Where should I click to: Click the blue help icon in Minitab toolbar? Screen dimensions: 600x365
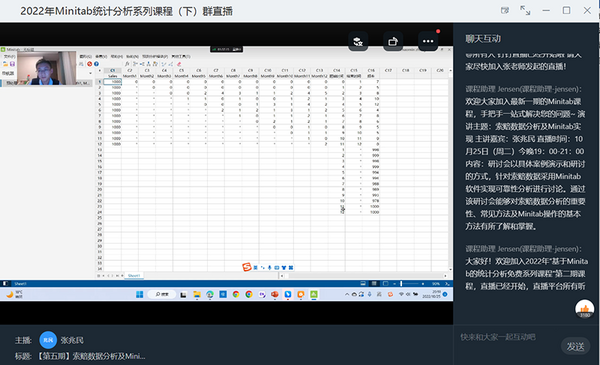96,64
